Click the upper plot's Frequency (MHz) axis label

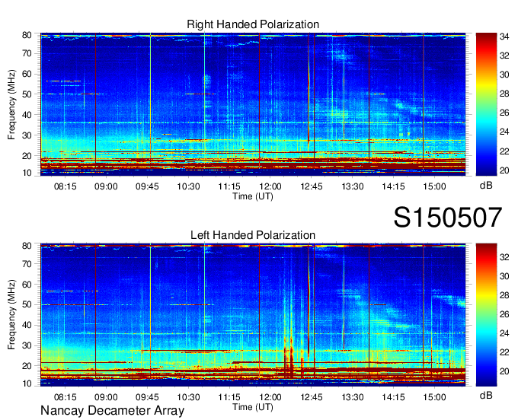pos(11,104)
